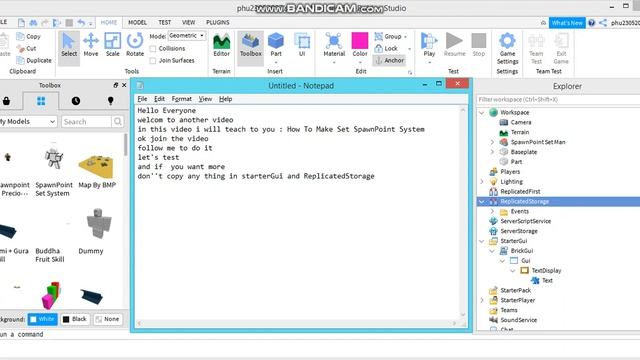Open the Terrain Editor
Image resolution: width=640 pixels, height=360 pixels.
point(222,45)
